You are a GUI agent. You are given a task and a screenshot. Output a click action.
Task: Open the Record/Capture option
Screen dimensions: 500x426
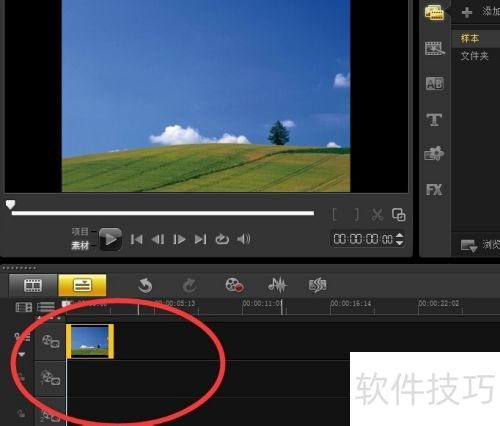tap(234, 285)
